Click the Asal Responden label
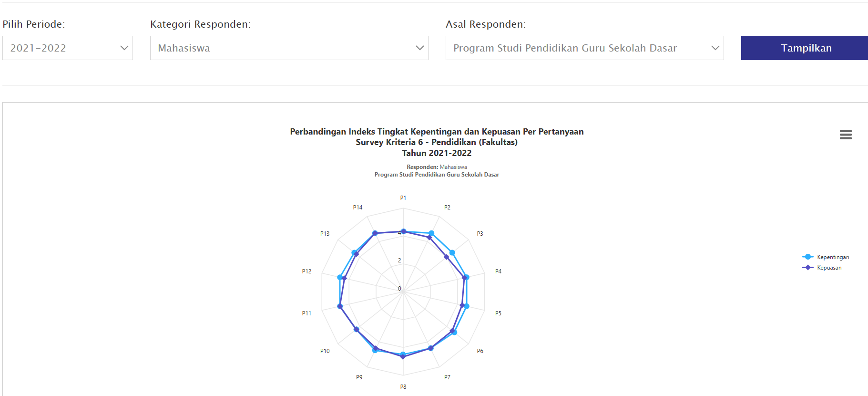This screenshot has height=396, width=868. [x=486, y=24]
